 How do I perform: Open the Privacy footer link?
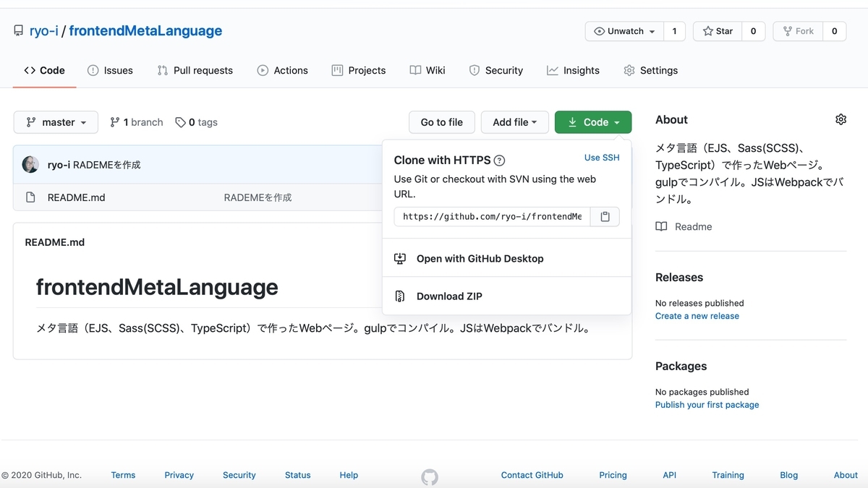coord(179,475)
